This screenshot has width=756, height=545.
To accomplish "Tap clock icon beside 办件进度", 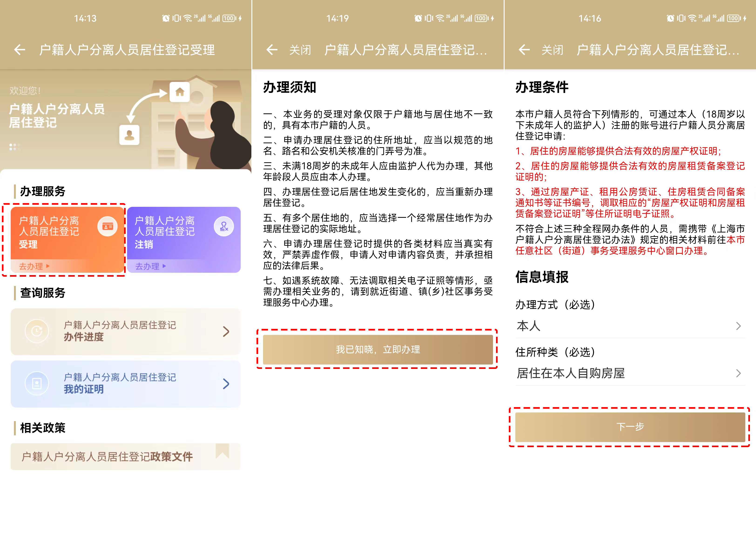I will tap(37, 331).
